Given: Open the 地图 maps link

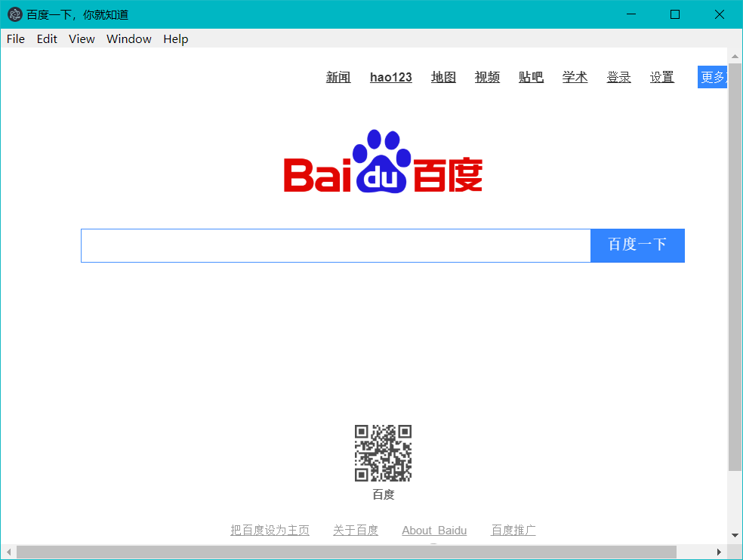Looking at the screenshot, I should pyautogui.click(x=443, y=77).
